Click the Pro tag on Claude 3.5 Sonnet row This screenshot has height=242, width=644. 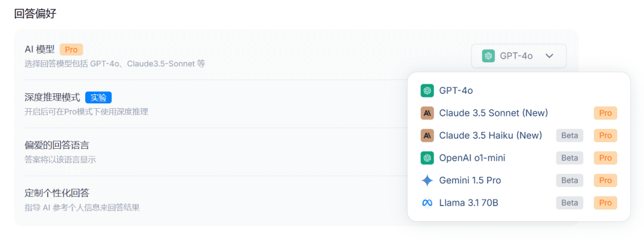click(605, 113)
